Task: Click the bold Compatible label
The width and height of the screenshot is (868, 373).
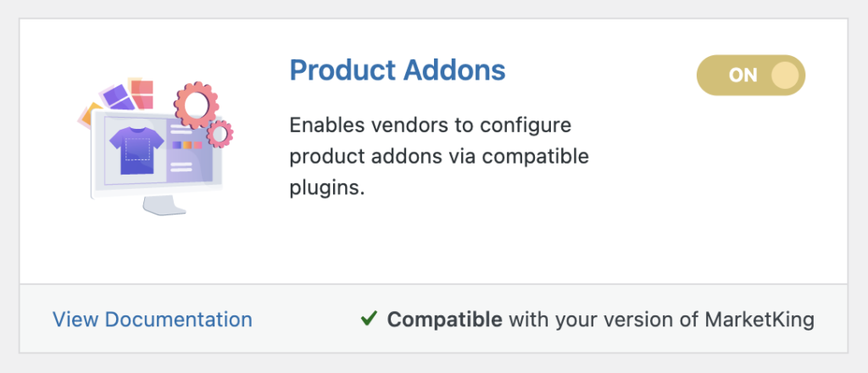Action: tap(444, 320)
